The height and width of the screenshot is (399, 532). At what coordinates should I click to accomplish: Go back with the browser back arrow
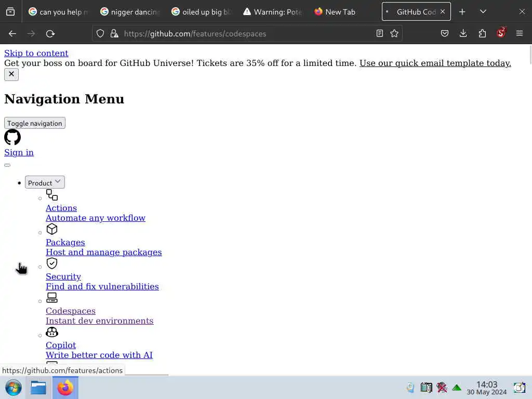click(12, 34)
